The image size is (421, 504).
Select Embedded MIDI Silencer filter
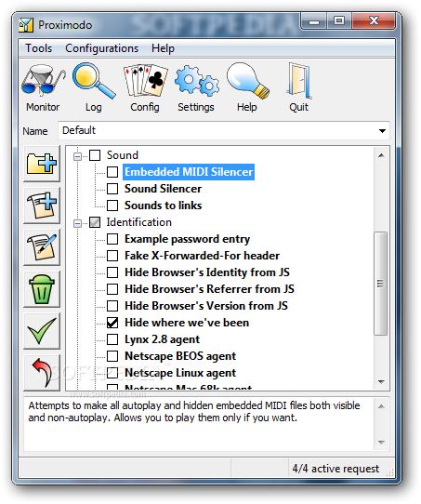point(189,172)
